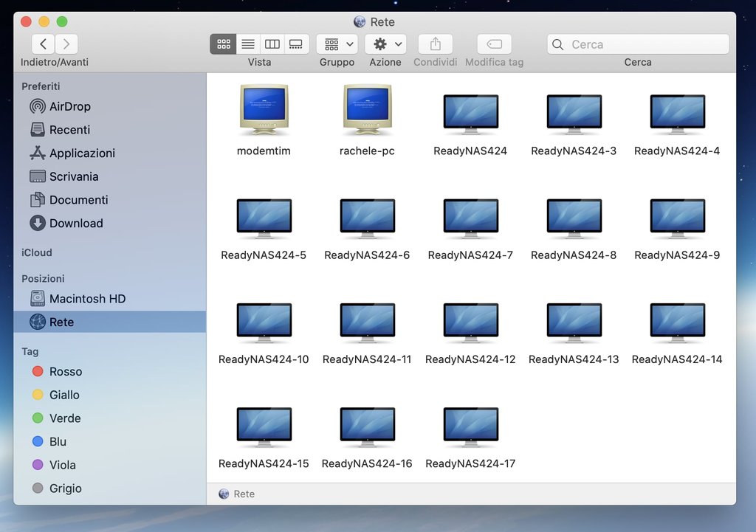Select the ReadyNAS424-3 server icon
The height and width of the screenshot is (532, 756).
(574, 114)
